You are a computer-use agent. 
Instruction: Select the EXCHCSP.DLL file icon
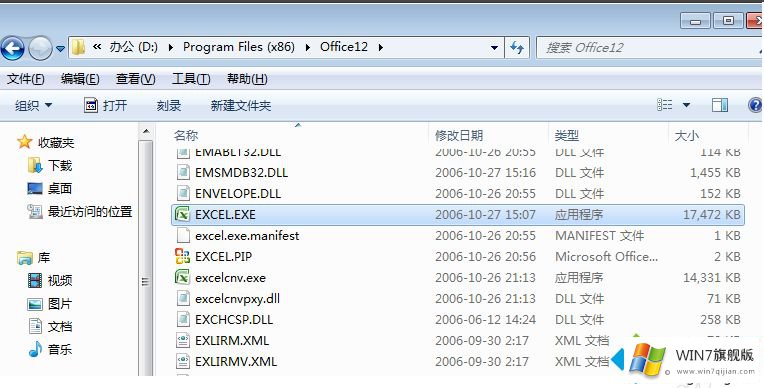(183, 319)
